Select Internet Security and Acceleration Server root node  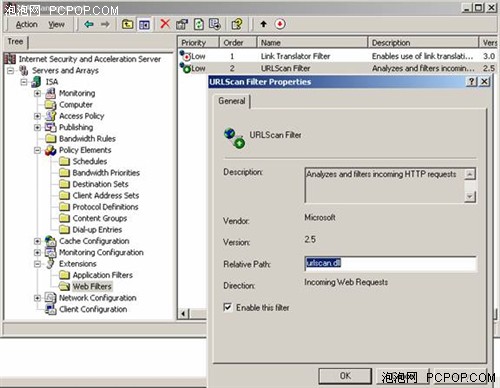[x=90, y=59]
